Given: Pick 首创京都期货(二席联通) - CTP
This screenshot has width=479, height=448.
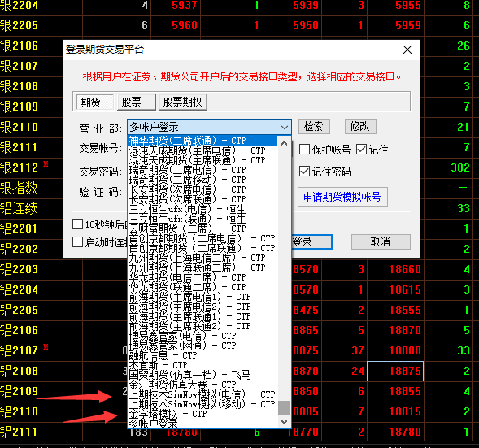Looking at the screenshot, I should point(202,248).
